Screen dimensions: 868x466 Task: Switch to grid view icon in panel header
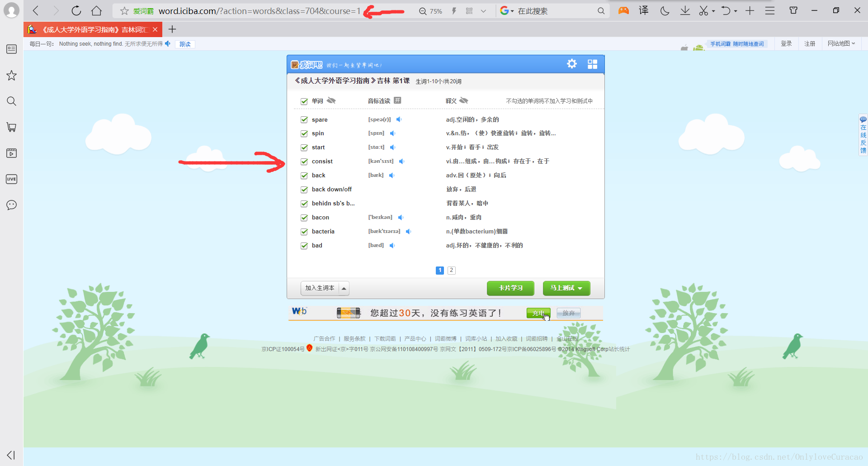(x=592, y=64)
